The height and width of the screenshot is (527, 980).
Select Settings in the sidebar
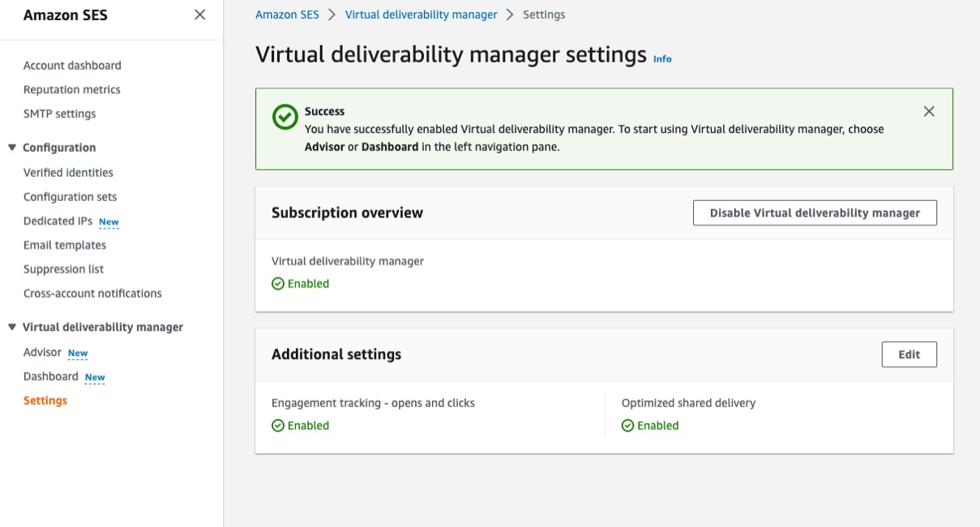pyautogui.click(x=45, y=401)
